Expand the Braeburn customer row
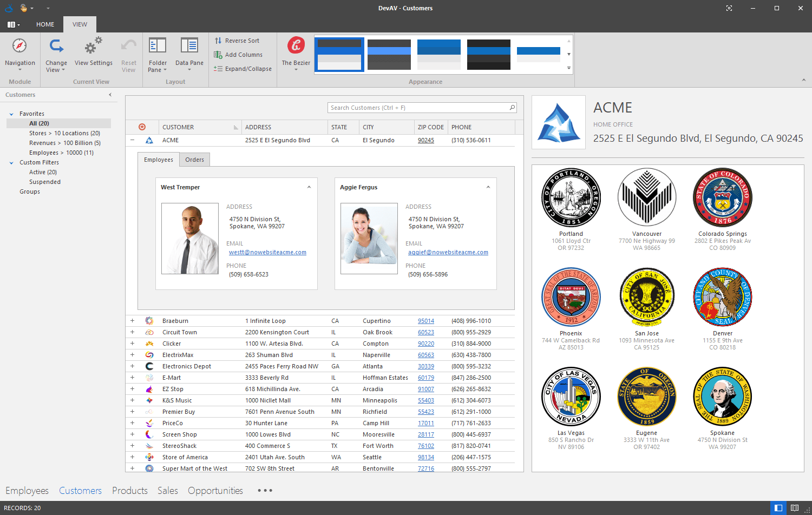This screenshot has height=515, width=812. (132, 320)
